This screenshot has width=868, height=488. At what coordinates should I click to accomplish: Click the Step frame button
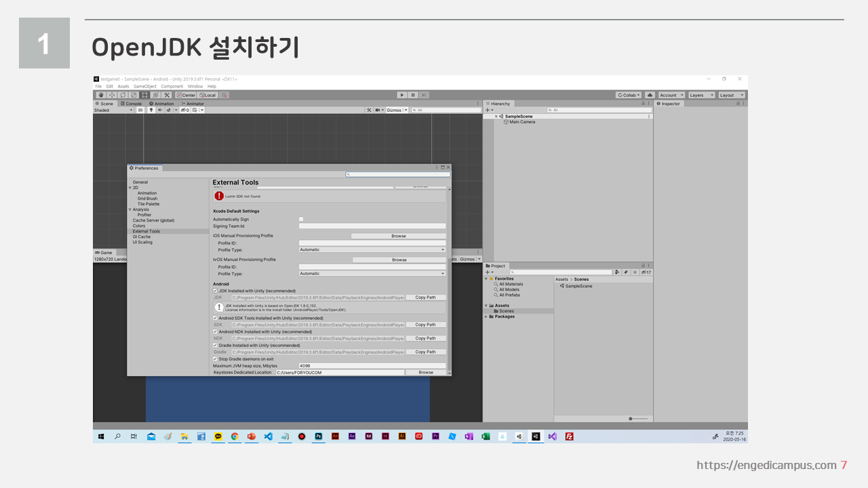pos(424,95)
